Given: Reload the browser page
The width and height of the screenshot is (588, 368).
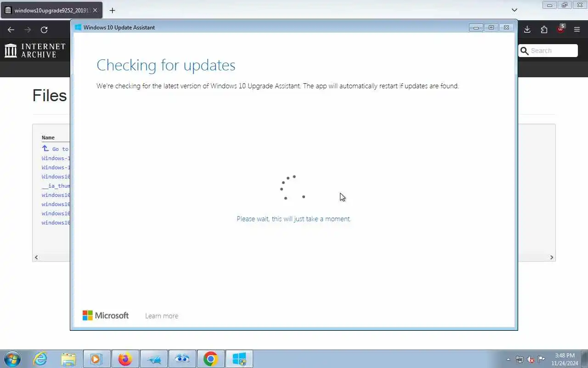Looking at the screenshot, I should pos(44,30).
